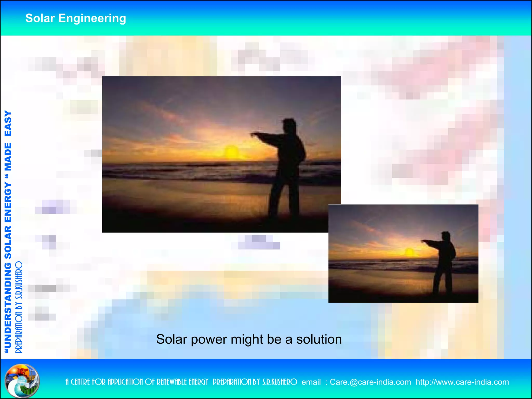Click the 'Solar Engineering' slide title
The image size is (532, 399).
click(76, 18)
